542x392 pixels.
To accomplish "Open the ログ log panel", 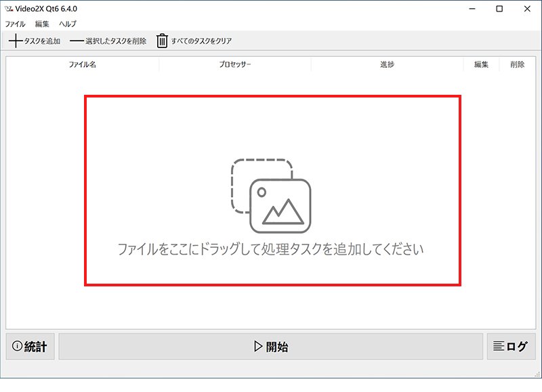I will (x=512, y=347).
